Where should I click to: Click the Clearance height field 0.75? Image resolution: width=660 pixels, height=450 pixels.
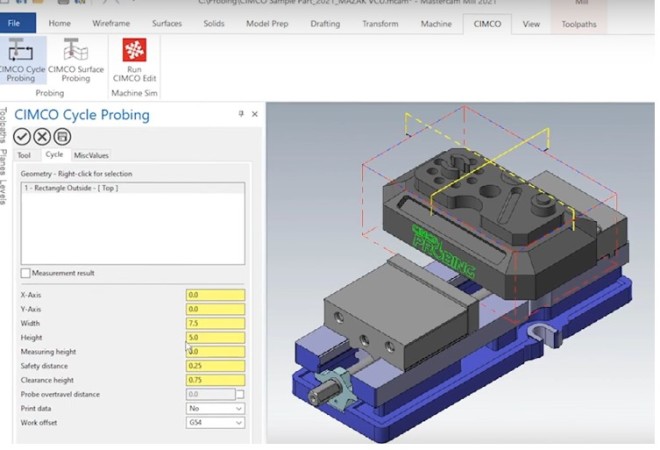pyautogui.click(x=215, y=380)
